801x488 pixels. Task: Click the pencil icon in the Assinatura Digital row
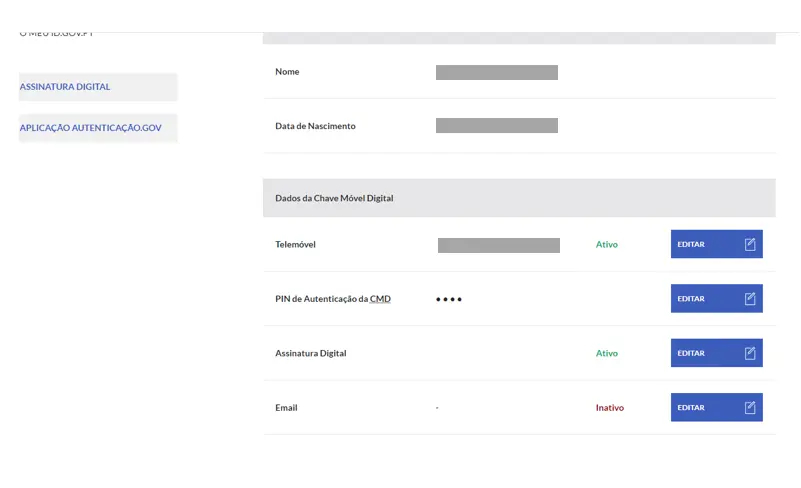tap(750, 353)
